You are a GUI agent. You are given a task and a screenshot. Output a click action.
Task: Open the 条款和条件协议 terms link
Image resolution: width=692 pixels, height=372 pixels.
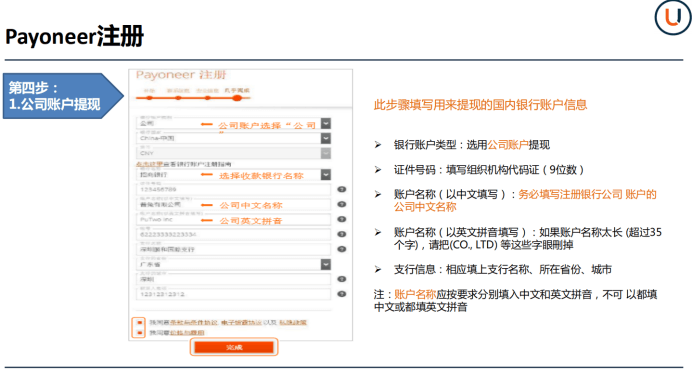[x=194, y=323]
